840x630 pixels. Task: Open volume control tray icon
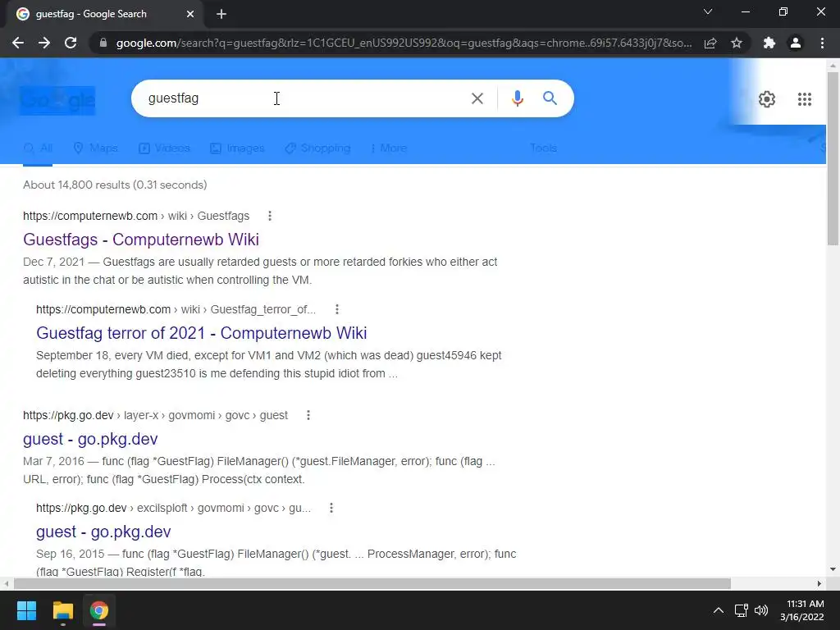click(761, 610)
